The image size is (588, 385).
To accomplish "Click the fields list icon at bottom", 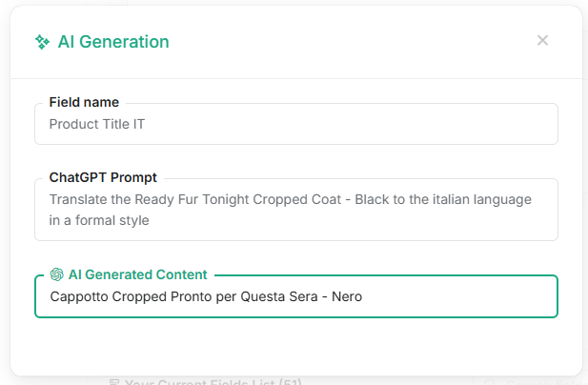I will point(114,382).
